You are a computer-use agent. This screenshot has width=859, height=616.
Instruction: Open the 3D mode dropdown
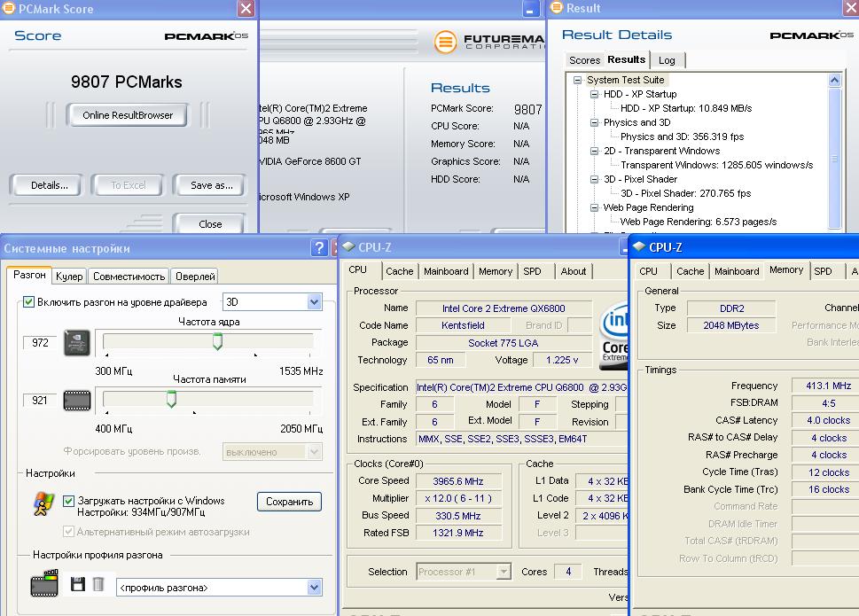(314, 301)
